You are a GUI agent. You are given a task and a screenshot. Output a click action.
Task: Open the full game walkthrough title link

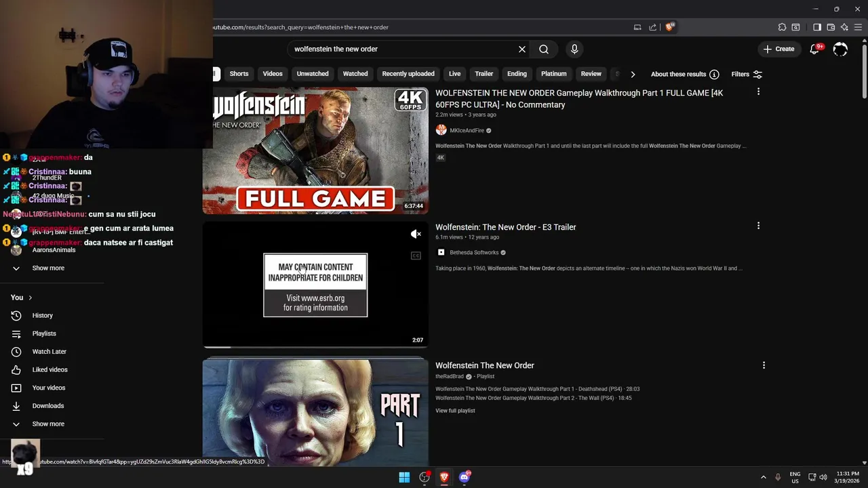pyautogui.click(x=580, y=99)
